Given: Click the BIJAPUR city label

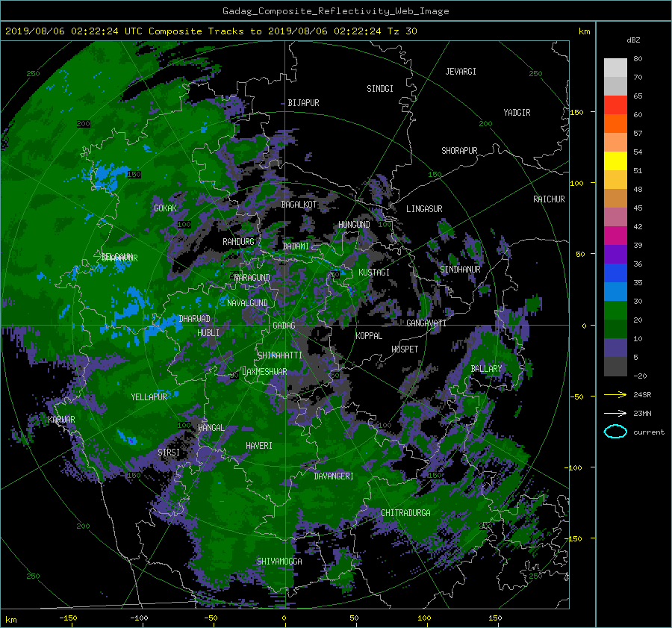Looking at the screenshot, I should point(303,103).
